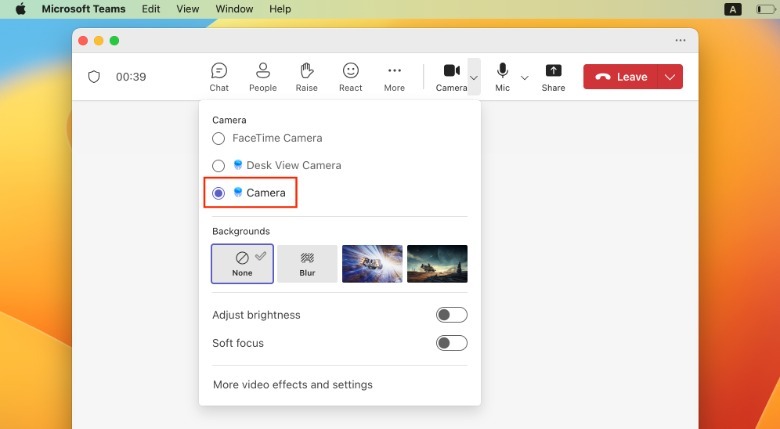780x429 pixels.
Task: Enable the Soft focus toggle
Action: point(451,343)
